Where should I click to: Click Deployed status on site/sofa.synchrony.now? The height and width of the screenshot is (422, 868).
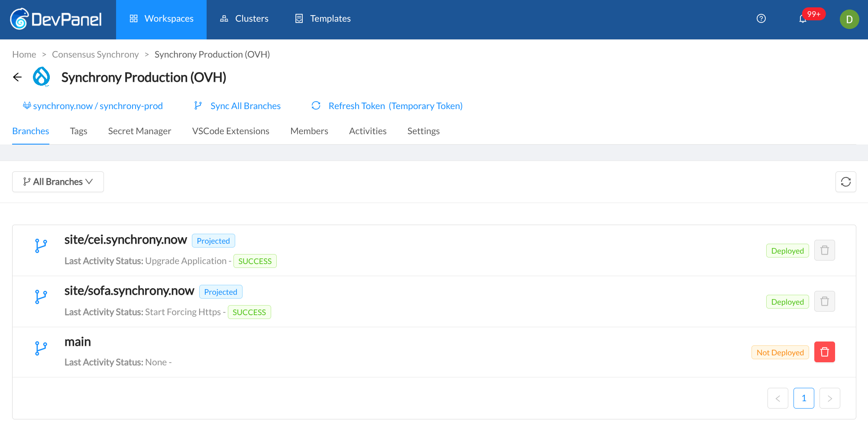[787, 302]
